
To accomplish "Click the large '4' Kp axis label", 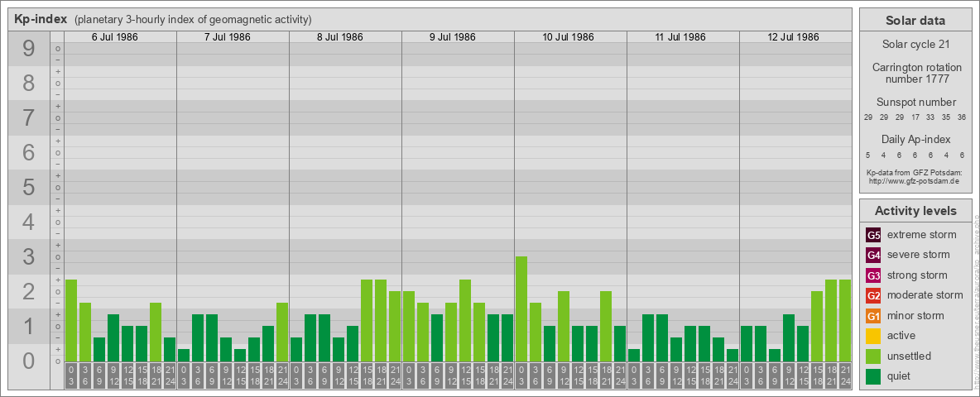I will 29,222.
